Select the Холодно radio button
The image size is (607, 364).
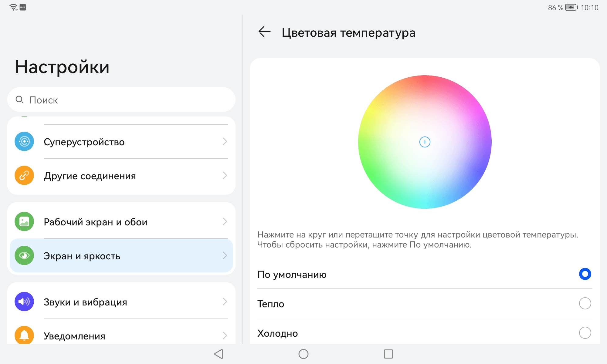coord(585,333)
